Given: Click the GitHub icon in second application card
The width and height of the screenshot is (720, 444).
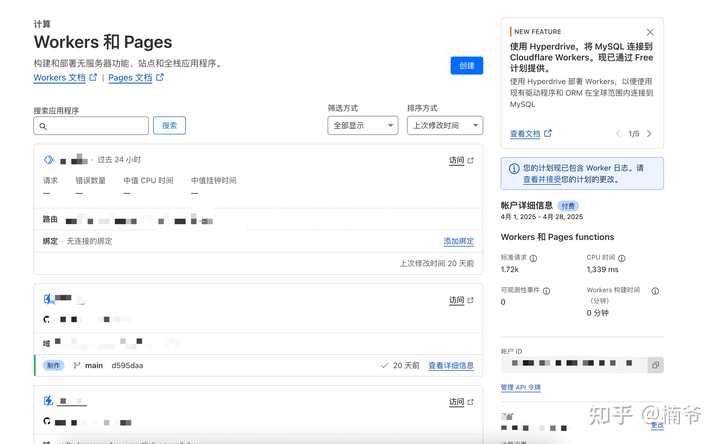Looking at the screenshot, I should pyautogui.click(x=47, y=319).
